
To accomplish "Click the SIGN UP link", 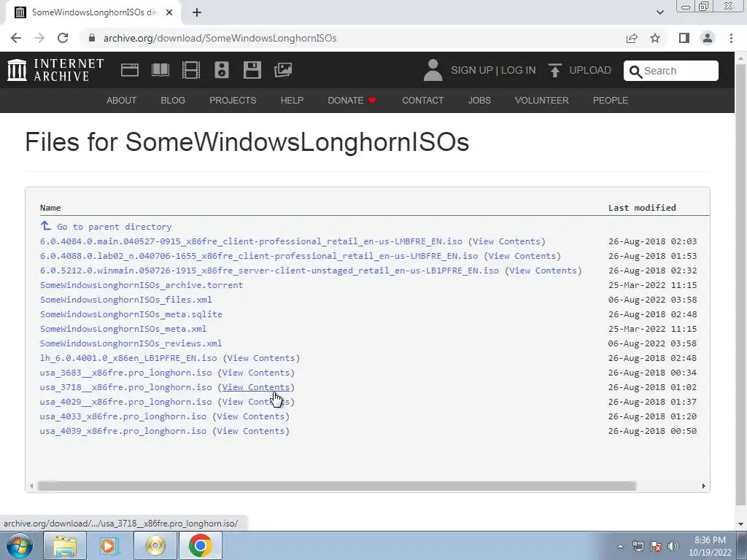I will click(472, 70).
